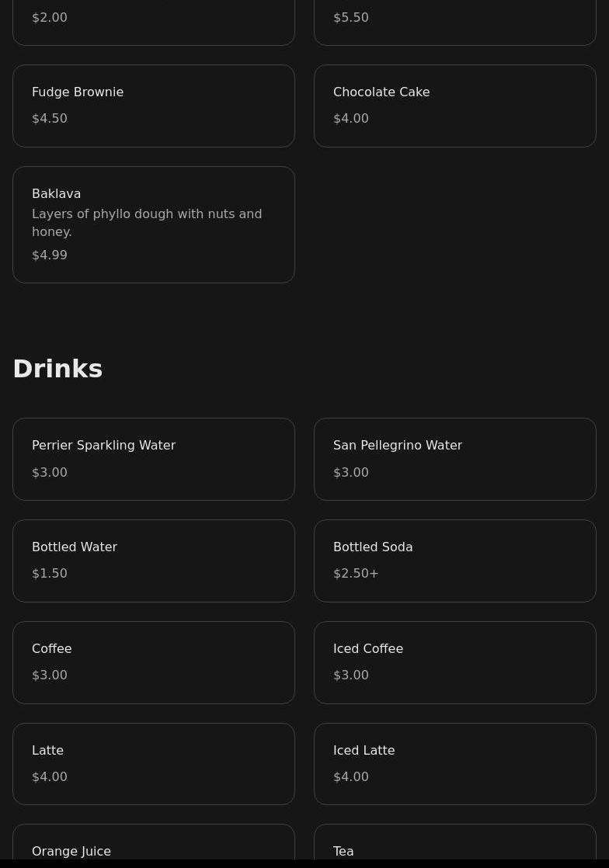Choose the Tea drink card
609x868 pixels.
pyautogui.click(x=454, y=846)
